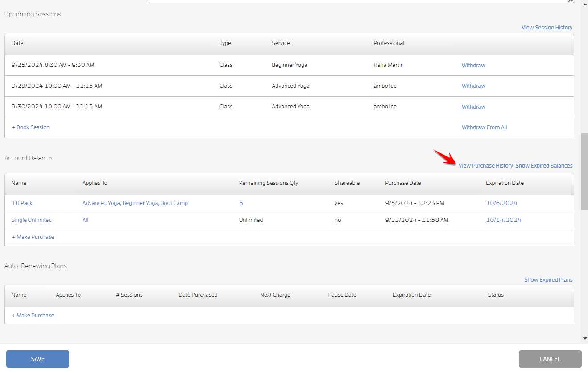
Task: Click the Professional column header
Action: [x=389, y=43]
